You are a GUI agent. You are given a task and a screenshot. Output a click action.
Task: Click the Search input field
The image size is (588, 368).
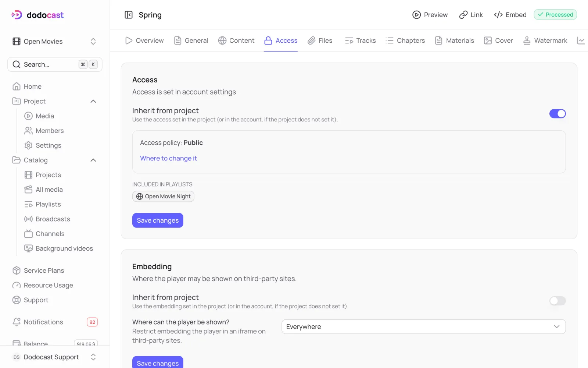55,64
